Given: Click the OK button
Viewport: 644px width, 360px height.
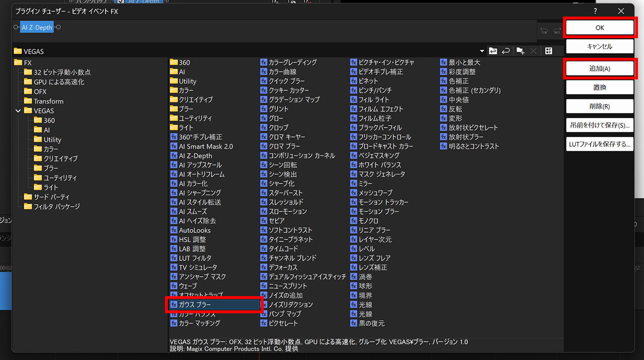Looking at the screenshot, I should point(600,27).
